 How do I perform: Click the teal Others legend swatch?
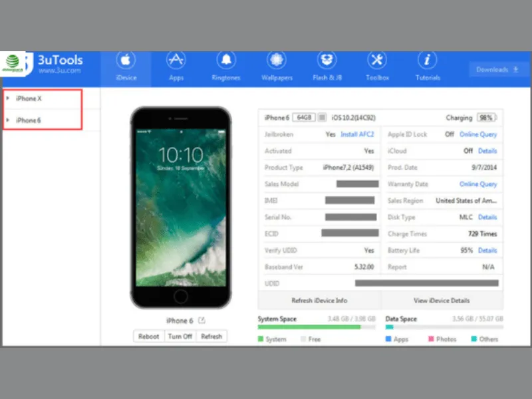[x=474, y=339]
